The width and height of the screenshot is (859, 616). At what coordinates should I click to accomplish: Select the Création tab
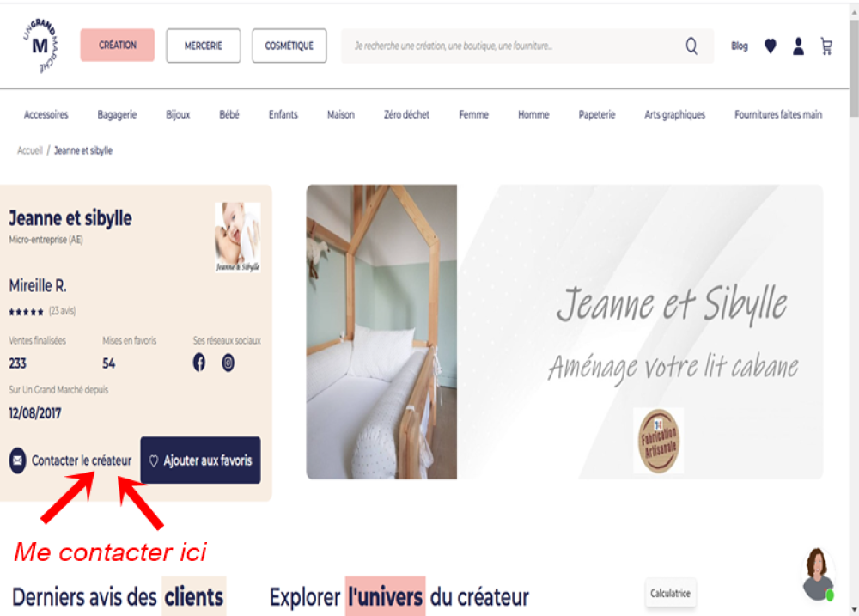[x=117, y=45]
